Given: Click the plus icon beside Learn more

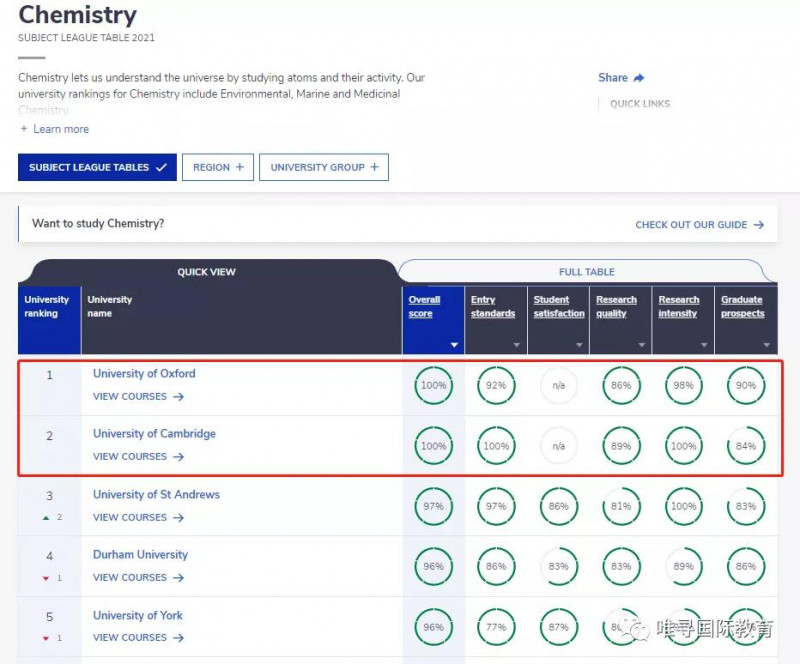Looking at the screenshot, I should (x=23, y=129).
